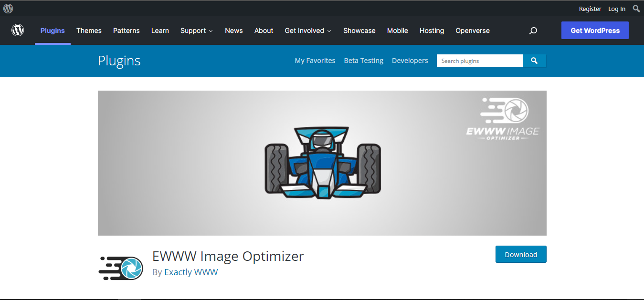
Task: Focus the Search plugins input field
Action: [480, 61]
